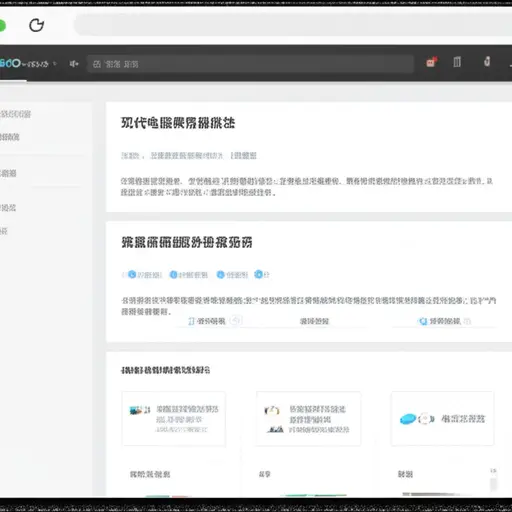The width and height of the screenshot is (512, 512).
Task: Click the faint round icon beside the left action button
Action: [236, 321]
